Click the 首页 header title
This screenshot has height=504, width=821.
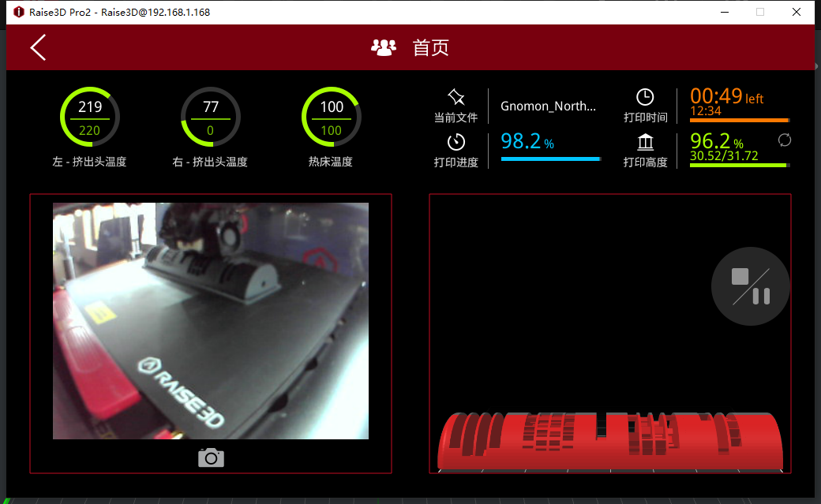(431, 48)
